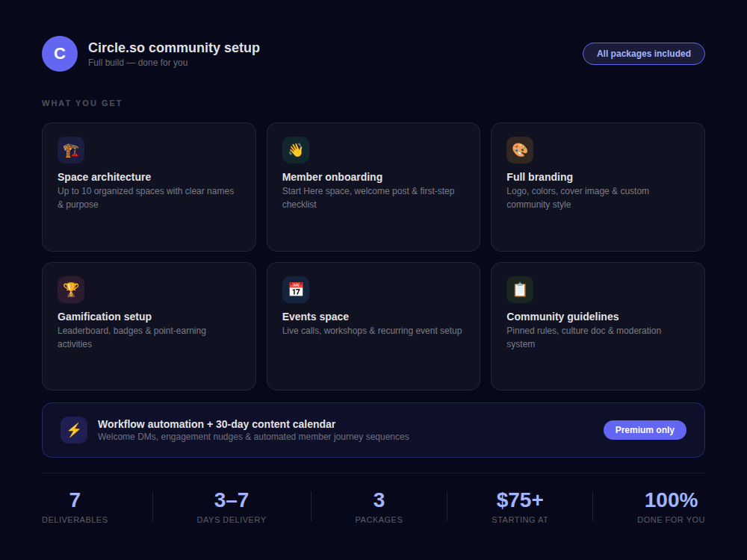Open the Full branding card title
This screenshot has width=747, height=560.
(540, 177)
